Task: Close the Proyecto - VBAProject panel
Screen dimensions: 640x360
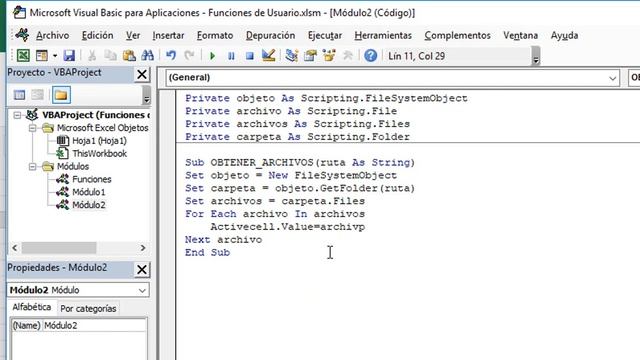Action: 142,74
